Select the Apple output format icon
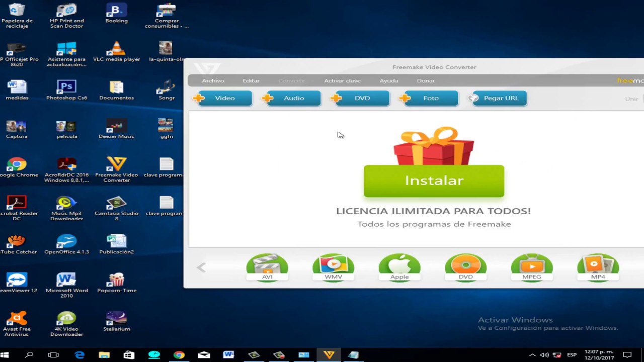 (x=399, y=267)
